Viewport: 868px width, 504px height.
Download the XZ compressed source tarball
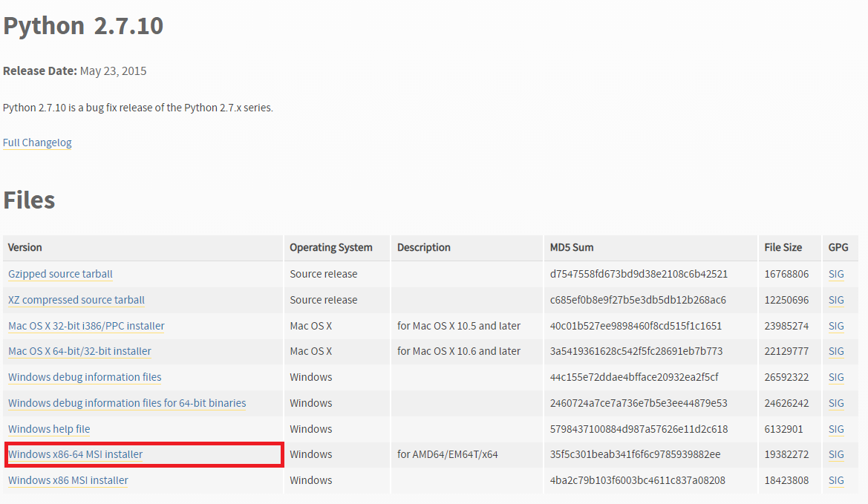(76, 300)
